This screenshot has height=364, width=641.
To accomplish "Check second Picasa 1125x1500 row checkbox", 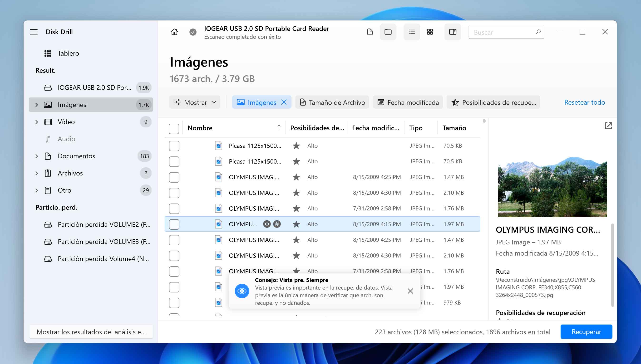I will click(x=174, y=162).
